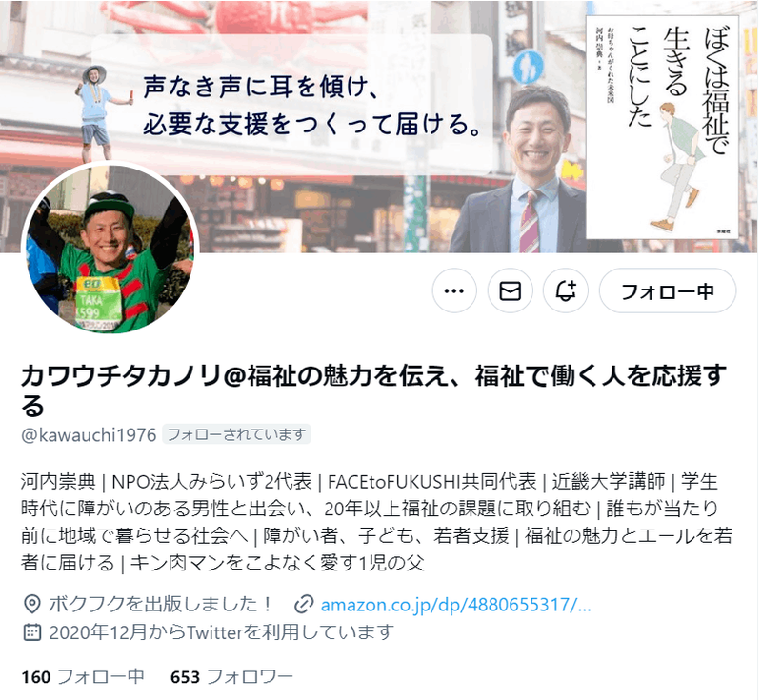Send a direct message via envelope icon
Image resolution: width=762 pixels, height=700 pixels.
point(510,291)
